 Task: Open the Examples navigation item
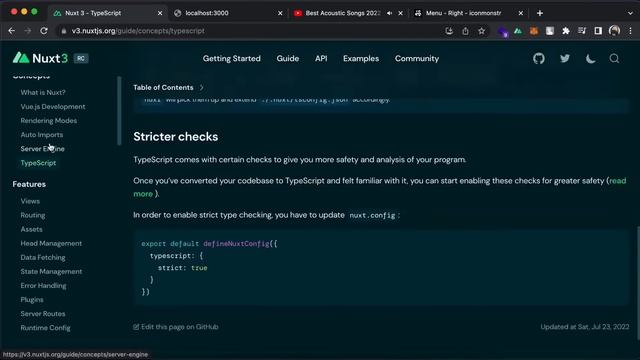click(x=361, y=58)
